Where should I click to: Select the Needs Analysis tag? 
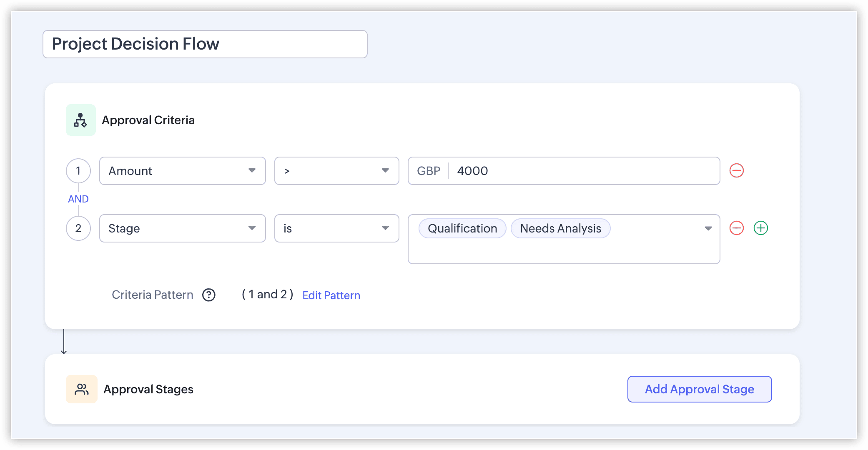coord(561,228)
